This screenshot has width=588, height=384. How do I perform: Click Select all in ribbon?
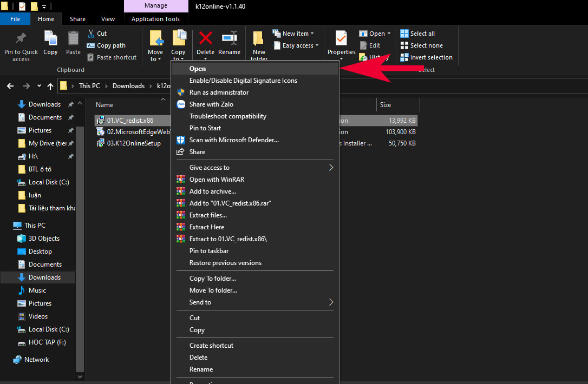pyautogui.click(x=417, y=34)
